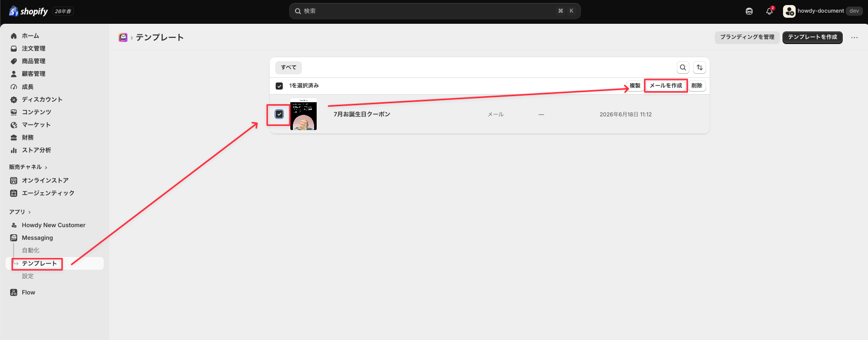Click the 7月お誕生日クーポン template thumbnail
This screenshot has width=868, height=340.
tap(303, 114)
